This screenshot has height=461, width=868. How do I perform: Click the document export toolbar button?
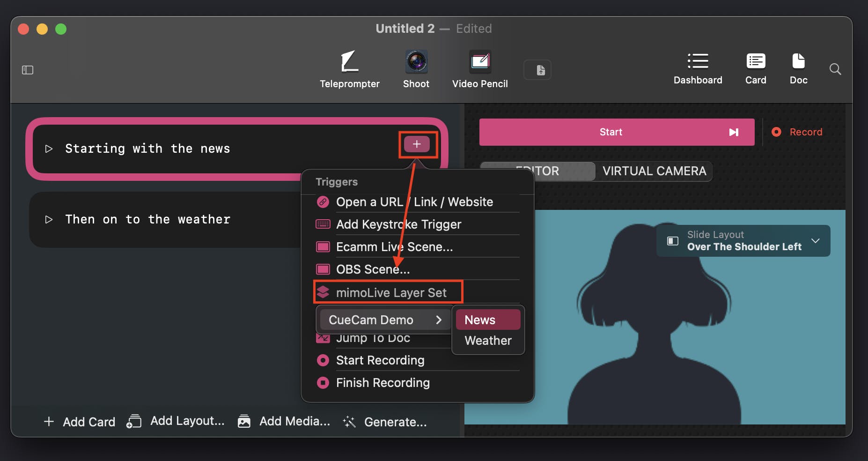pos(540,70)
